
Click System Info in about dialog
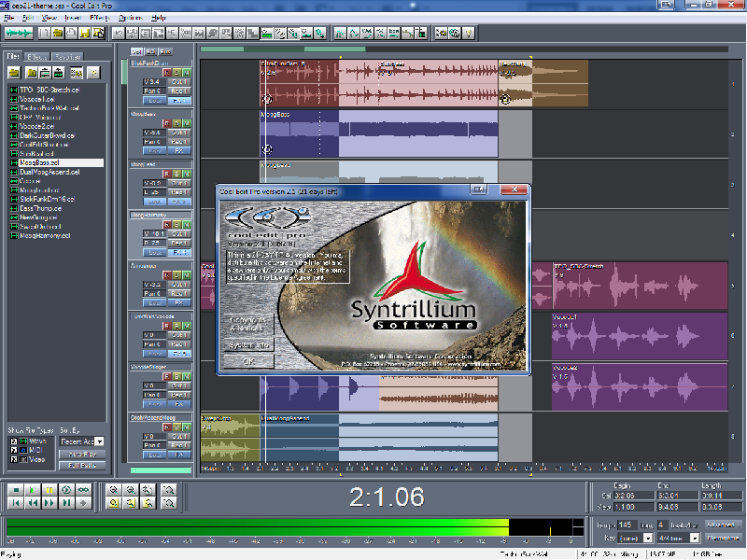pyautogui.click(x=248, y=344)
